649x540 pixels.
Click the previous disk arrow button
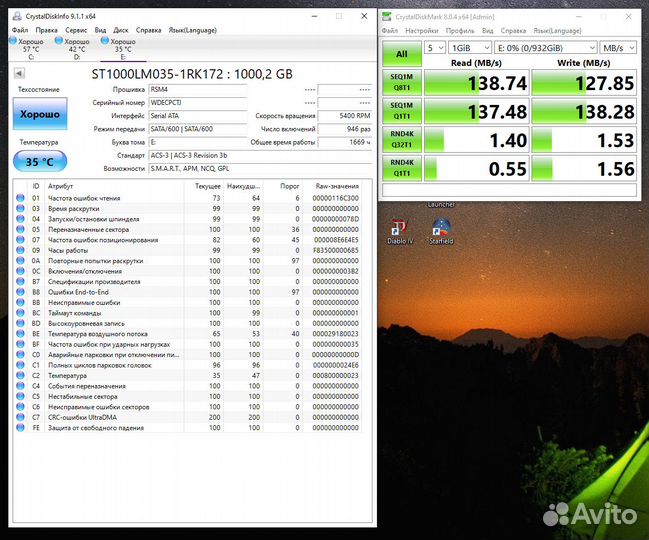pos(20,74)
